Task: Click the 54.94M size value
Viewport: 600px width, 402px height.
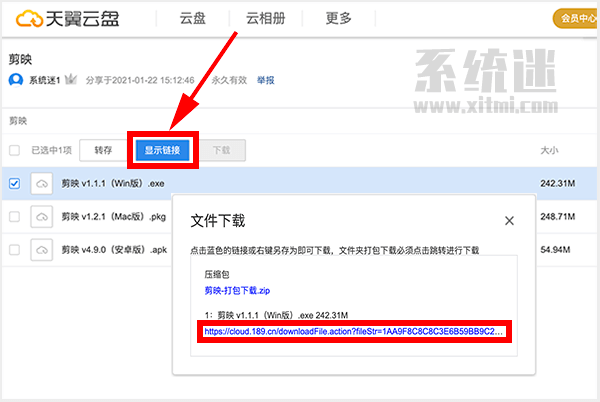Action: [x=555, y=250]
